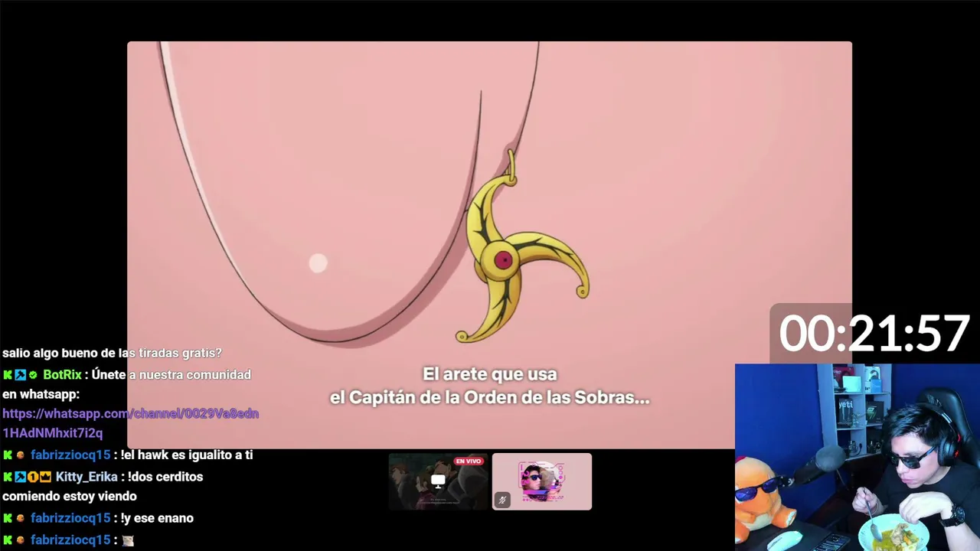Click the text 'Únete a nuestra comunidad'
Image resolution: width=980 pixels, height=551 pixels.
(x=171, y=375)
